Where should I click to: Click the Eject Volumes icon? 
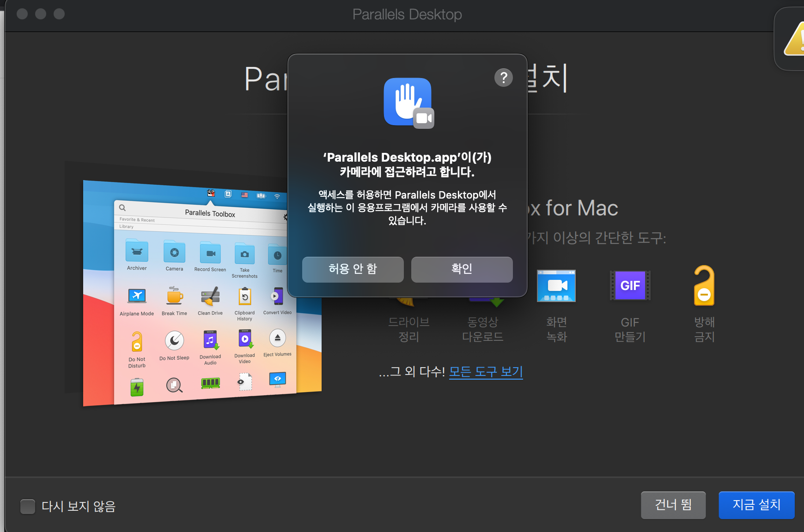pyautogui.click(x=277, y=338)
